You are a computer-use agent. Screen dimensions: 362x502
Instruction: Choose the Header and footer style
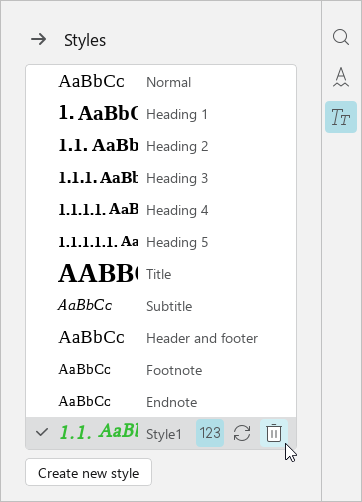coord(161,338)
